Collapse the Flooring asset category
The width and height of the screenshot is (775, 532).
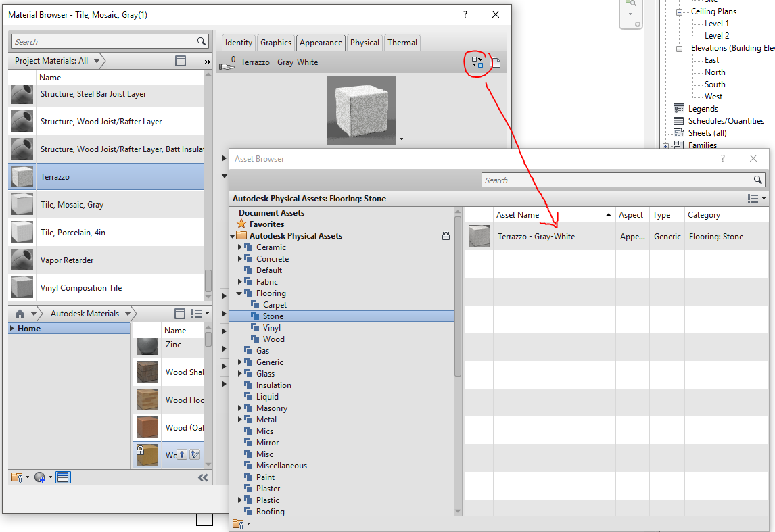239,293
